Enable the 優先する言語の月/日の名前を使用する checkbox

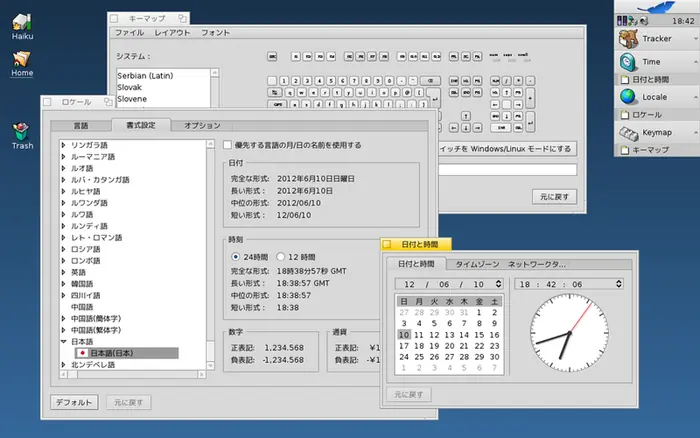pyautogui.click(x=227, y=145)
